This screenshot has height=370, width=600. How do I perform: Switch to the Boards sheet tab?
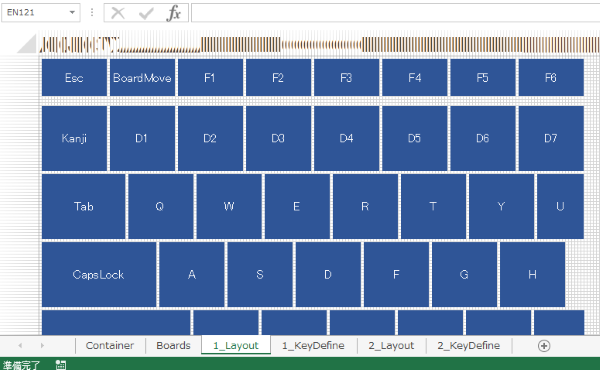(173, 346)
